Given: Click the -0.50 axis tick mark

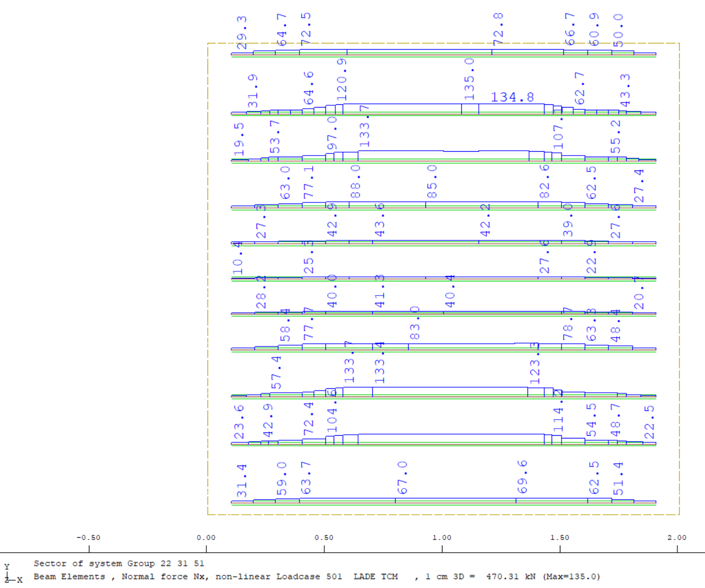Looking at the screenshot, I should (89, 547).
